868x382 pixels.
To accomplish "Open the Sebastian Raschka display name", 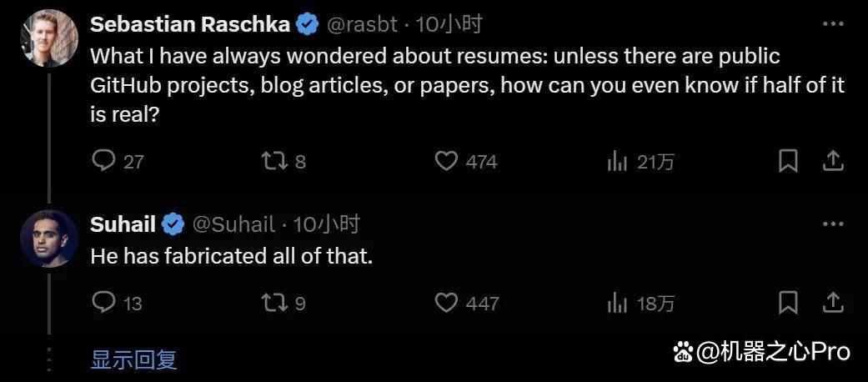I will [190, 24].
